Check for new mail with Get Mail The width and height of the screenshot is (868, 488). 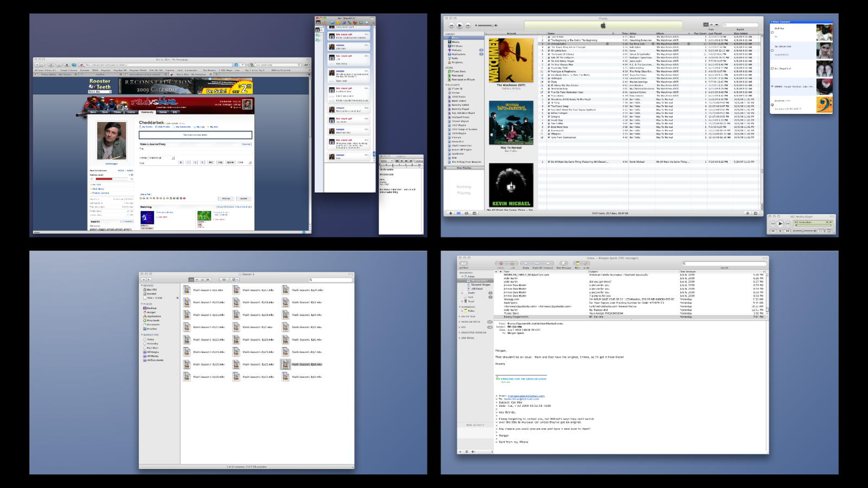click(463, 264)
